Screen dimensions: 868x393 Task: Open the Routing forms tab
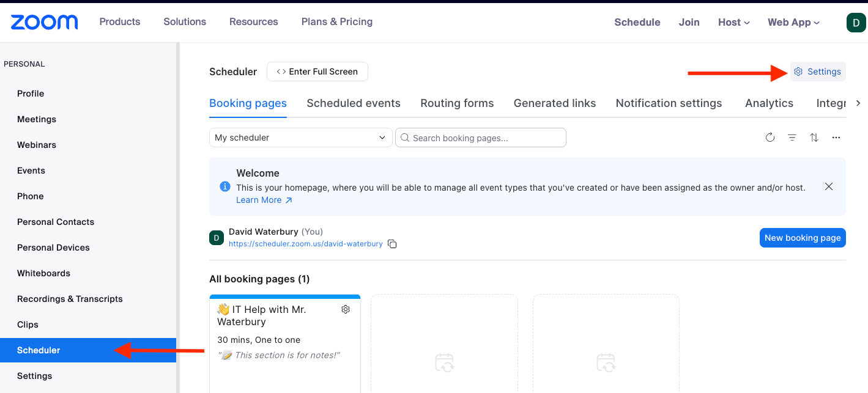click(x=457, y=103)
